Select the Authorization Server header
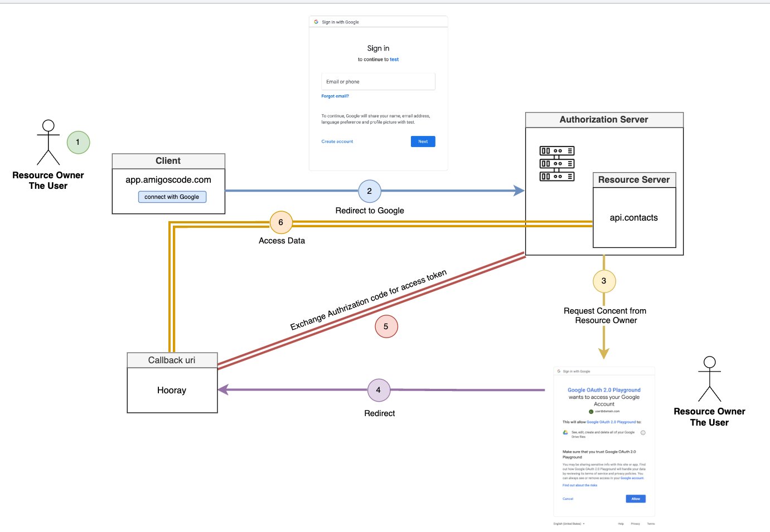Image resolution: width=770 pixels, height=532 pixels. (604, 120)
